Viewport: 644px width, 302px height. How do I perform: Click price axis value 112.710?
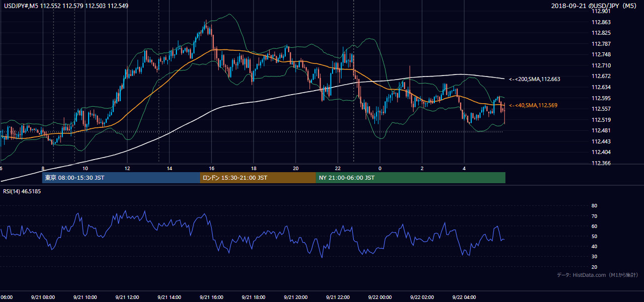(x=601, y=65)
